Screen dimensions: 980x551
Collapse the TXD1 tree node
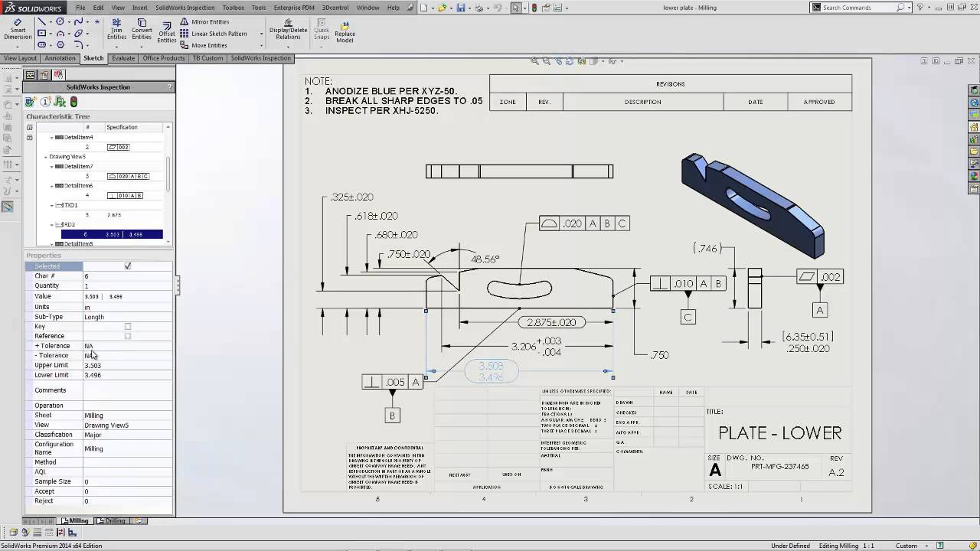(x=52, y=205)
